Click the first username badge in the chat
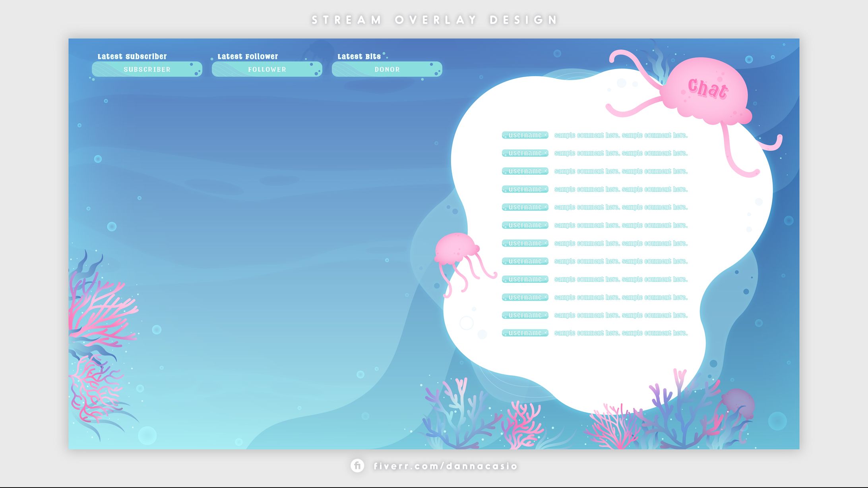The width and height of the screenshot is (868, 488). [525, 135]
